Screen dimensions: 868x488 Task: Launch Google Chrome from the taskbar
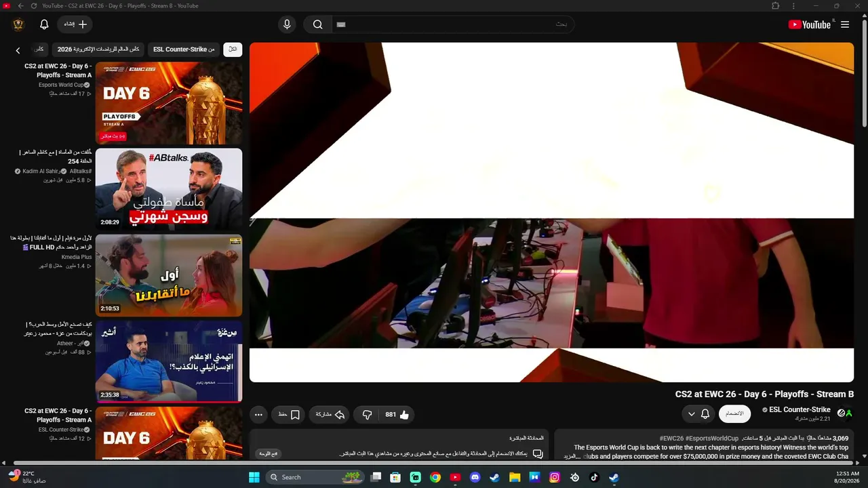pyautogui.click(x=435, y=477)
